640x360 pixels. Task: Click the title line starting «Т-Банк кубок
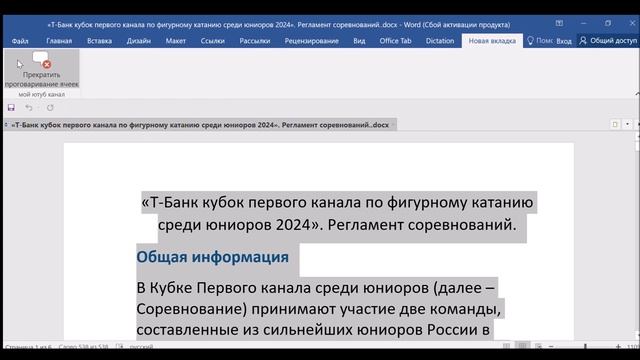tap(337, 202)
